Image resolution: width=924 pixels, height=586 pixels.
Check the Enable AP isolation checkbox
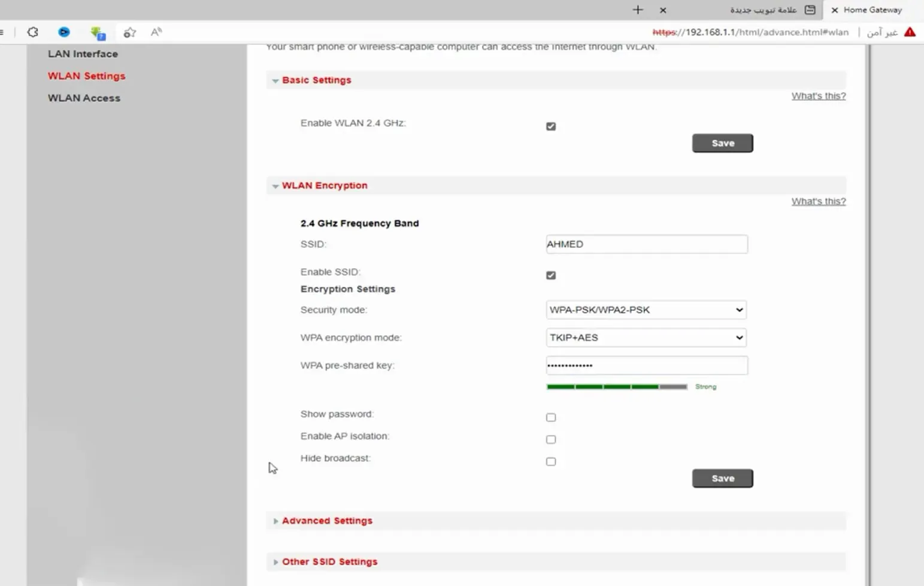click(x=551, y=439)
